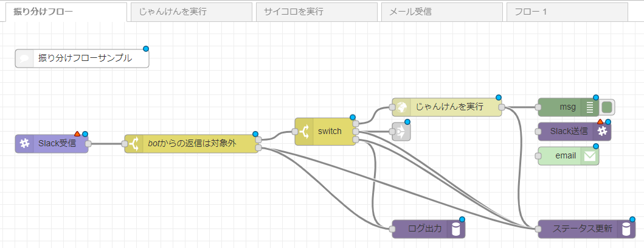Screen dimensions: 644x248
Task: Click the blue changed dot on ログ出力 node
Action: coord(462,219)
